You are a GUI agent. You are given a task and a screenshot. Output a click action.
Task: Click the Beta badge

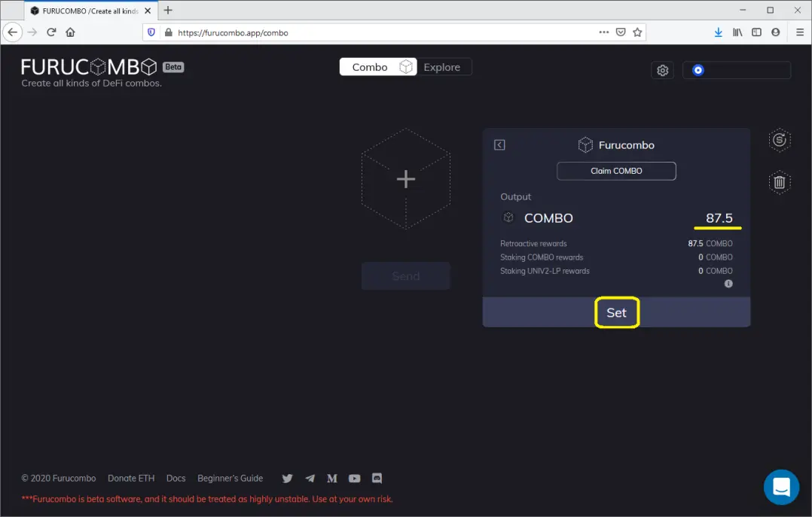(x=173, y=67)
